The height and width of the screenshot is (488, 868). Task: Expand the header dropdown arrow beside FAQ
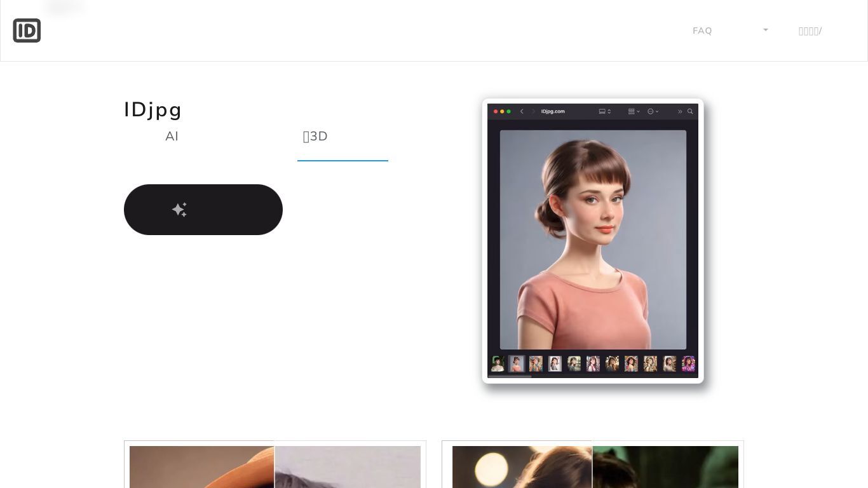click(766, 30)
